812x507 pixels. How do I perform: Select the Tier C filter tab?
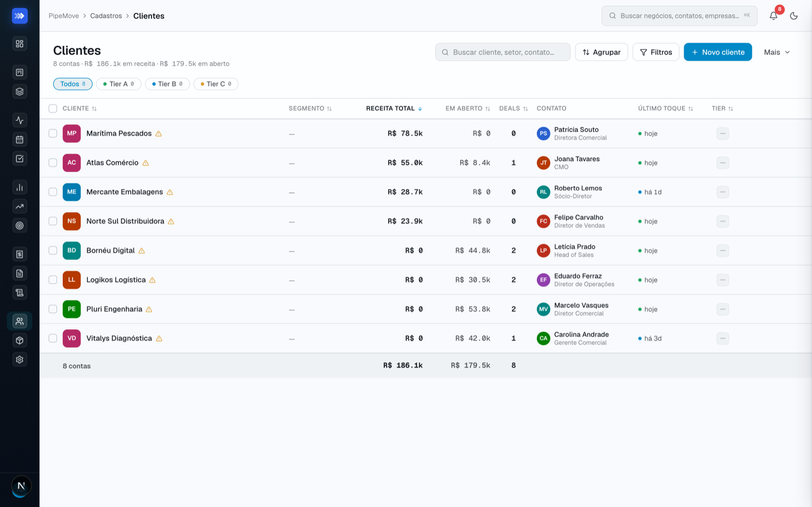[x=216, y=84]
